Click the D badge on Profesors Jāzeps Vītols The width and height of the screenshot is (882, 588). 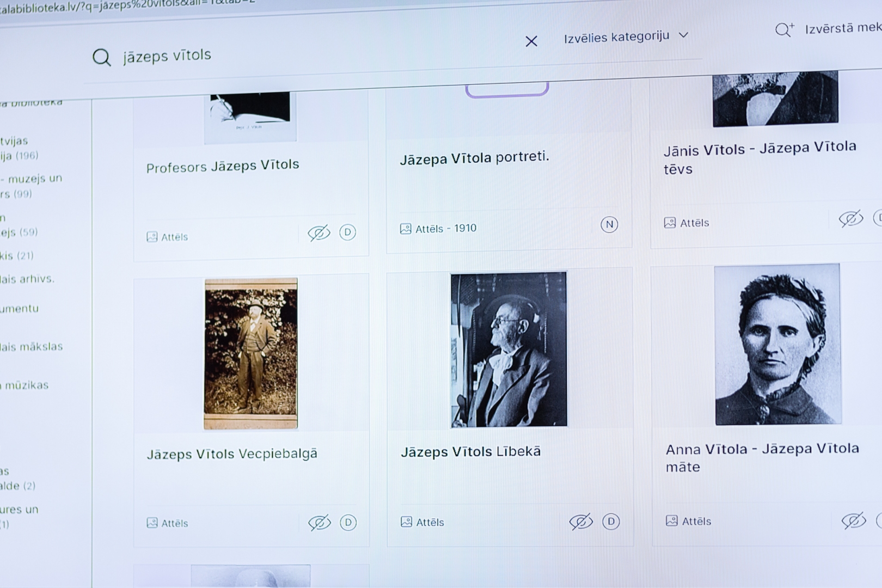point(347,232)
